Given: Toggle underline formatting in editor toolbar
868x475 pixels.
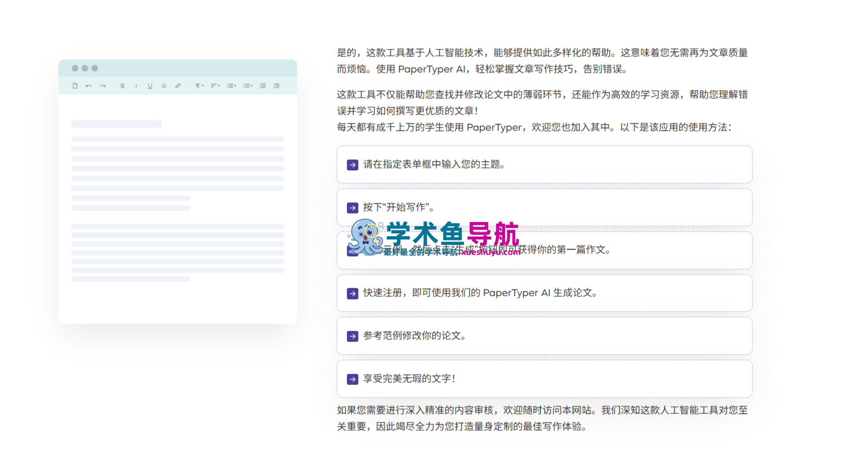Looking at the screenshot, I should [150, 86].
